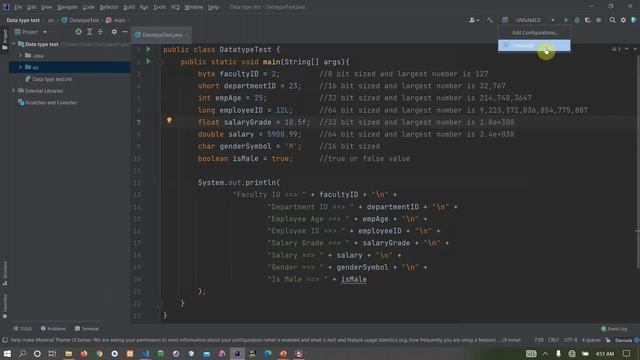Select Scratches and Consoles item
640x360 pixels.
tap(51, 102)
